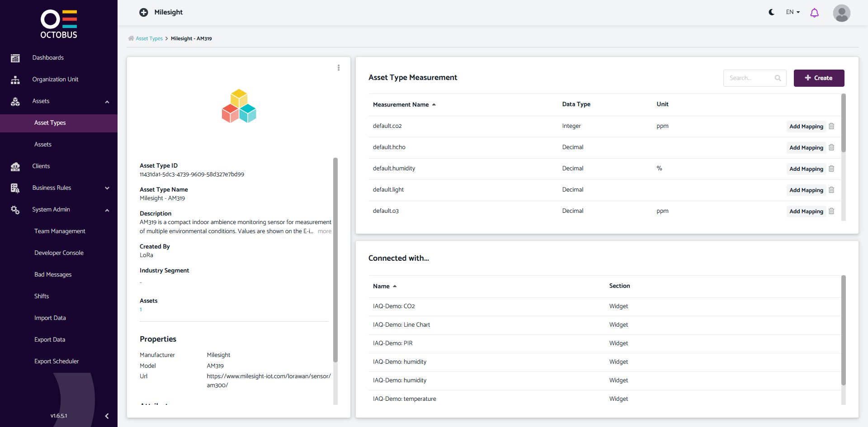The height and width of the screenshot is (427, 868).
Task: Sort by Measurement Name column
Action: [x=404, y=104]
